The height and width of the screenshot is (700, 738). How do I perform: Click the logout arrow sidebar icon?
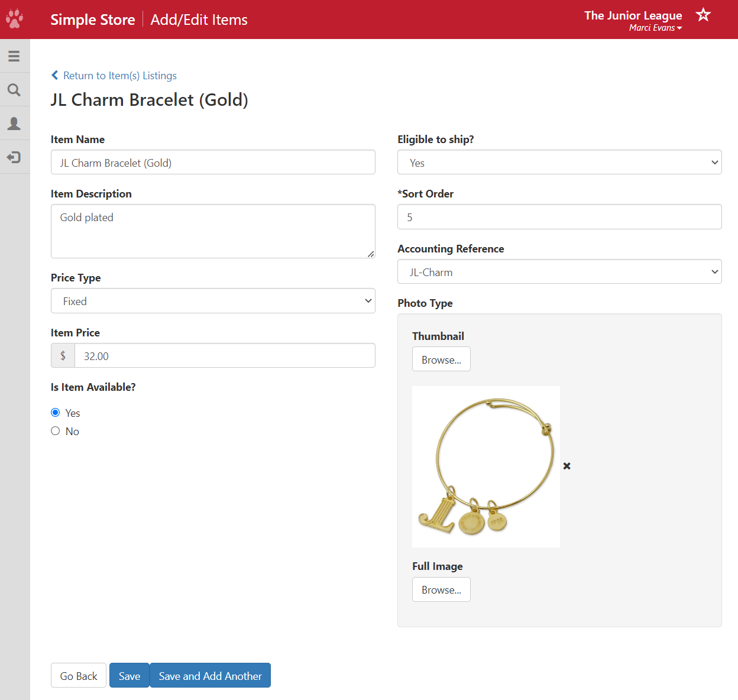tap(14, 157)
